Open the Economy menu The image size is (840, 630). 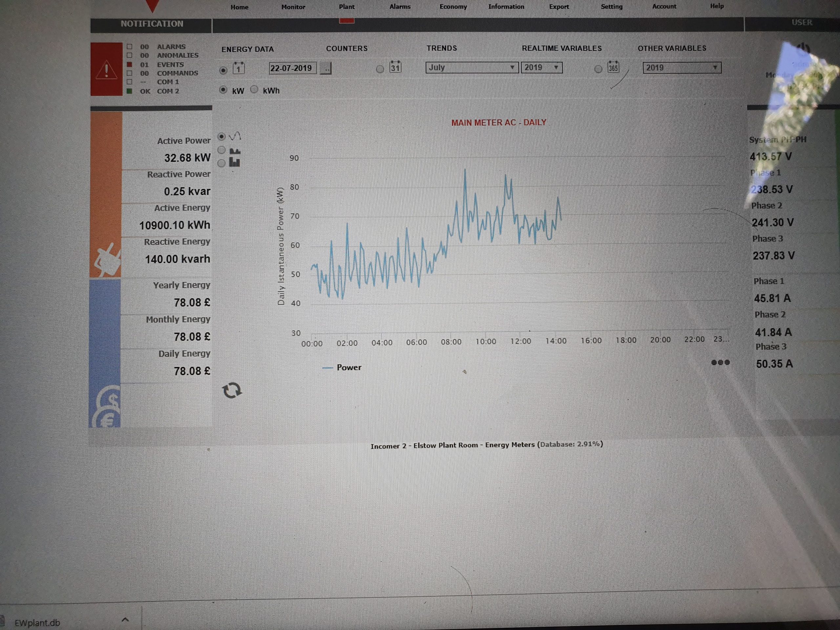point(453,7)
